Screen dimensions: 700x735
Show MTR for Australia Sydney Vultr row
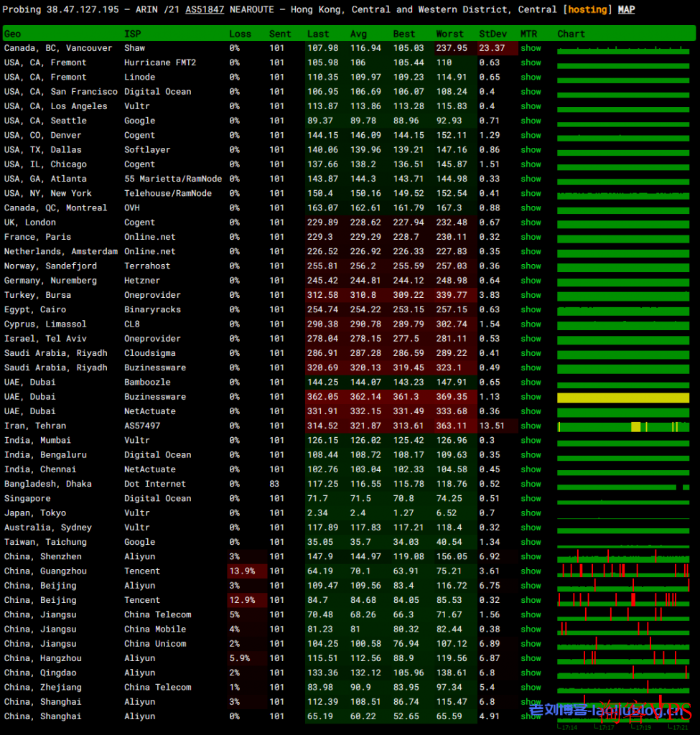(531, 528)
